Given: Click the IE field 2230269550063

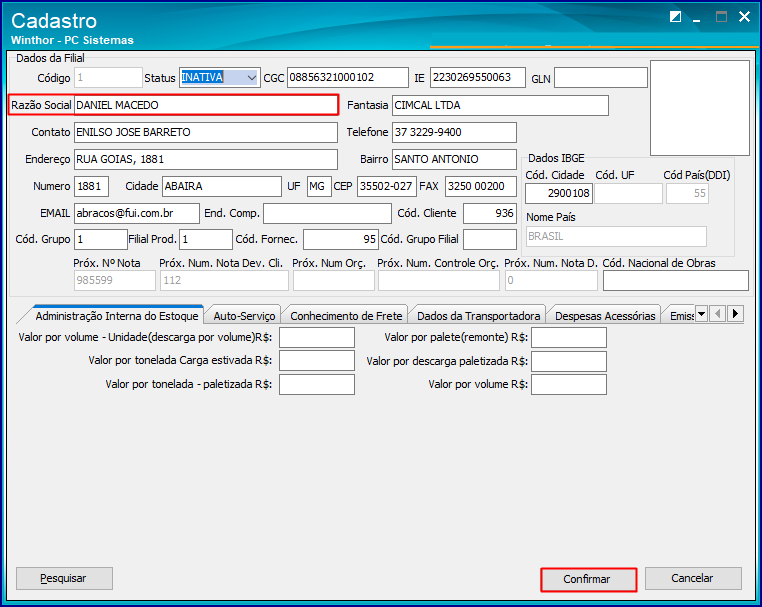Looking at the screenshot, I should (478, 78).
